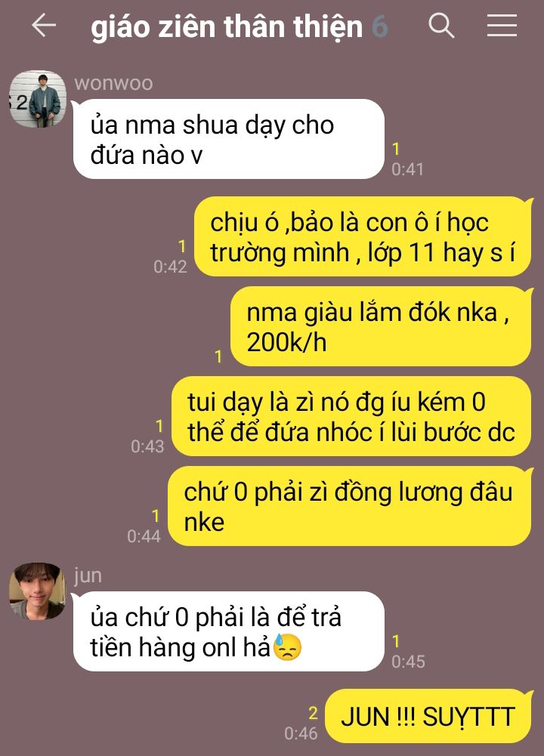Tap the 0:45 timestamp near jun's message
Image resolution: width=544 pixels, height=756 pixels.
(408, 662)
